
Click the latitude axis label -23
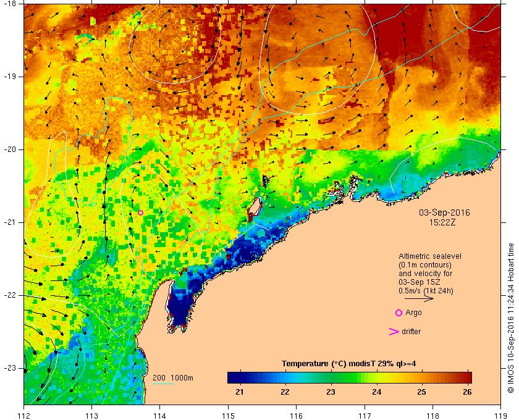click(x=9, y=368)
